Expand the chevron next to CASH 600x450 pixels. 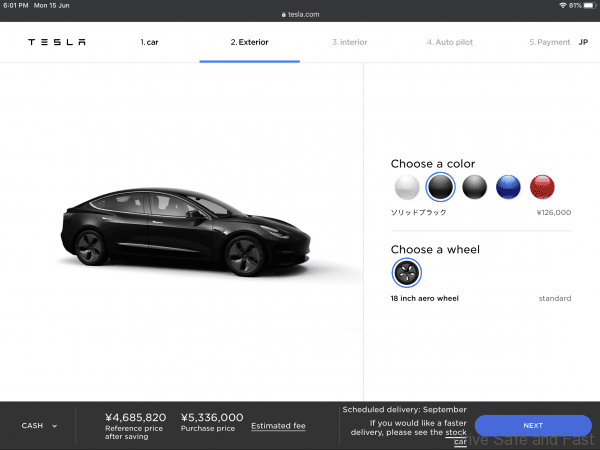point(55,426)
